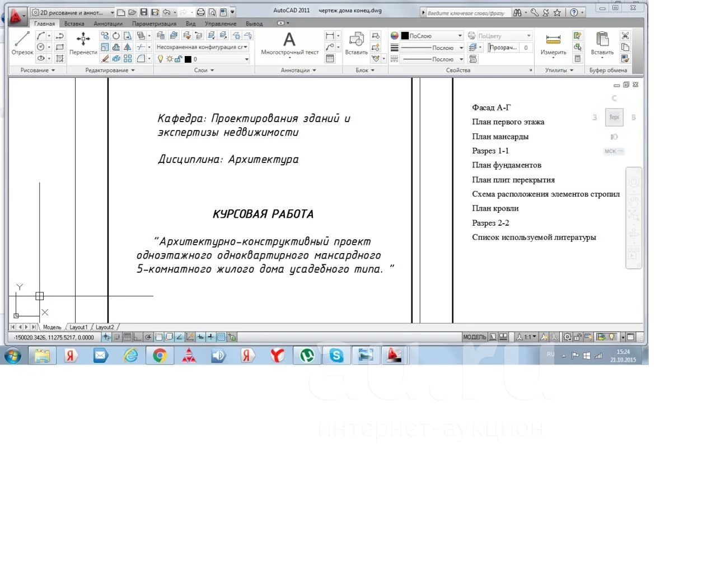Click the block Вставить icon in the Блок panel

click(x=356, y=43)
